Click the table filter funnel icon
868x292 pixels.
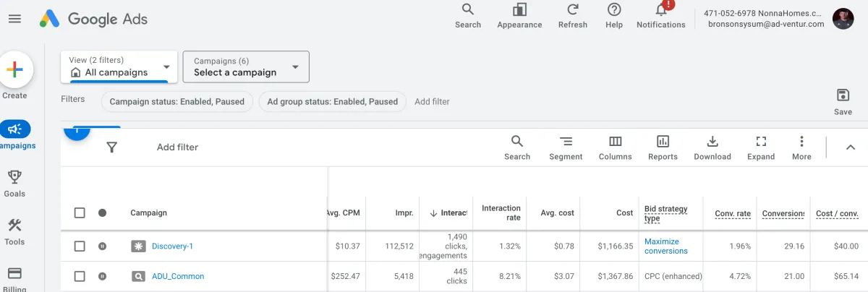[111, 147]
